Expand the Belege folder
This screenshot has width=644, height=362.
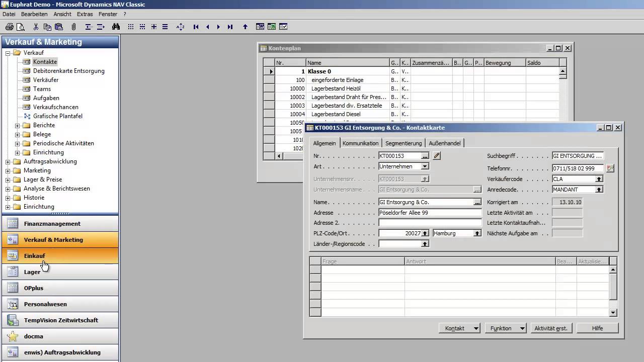click(x=17, y=134)
